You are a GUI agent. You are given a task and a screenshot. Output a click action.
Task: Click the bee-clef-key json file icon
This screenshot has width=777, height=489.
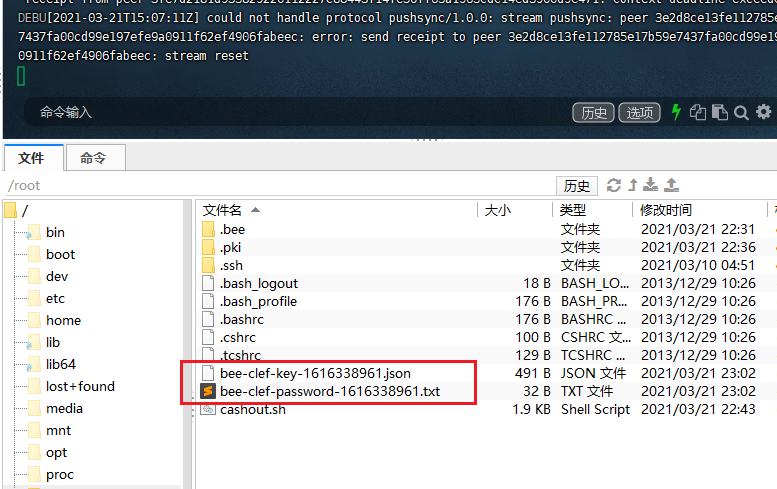click(208, 374)
